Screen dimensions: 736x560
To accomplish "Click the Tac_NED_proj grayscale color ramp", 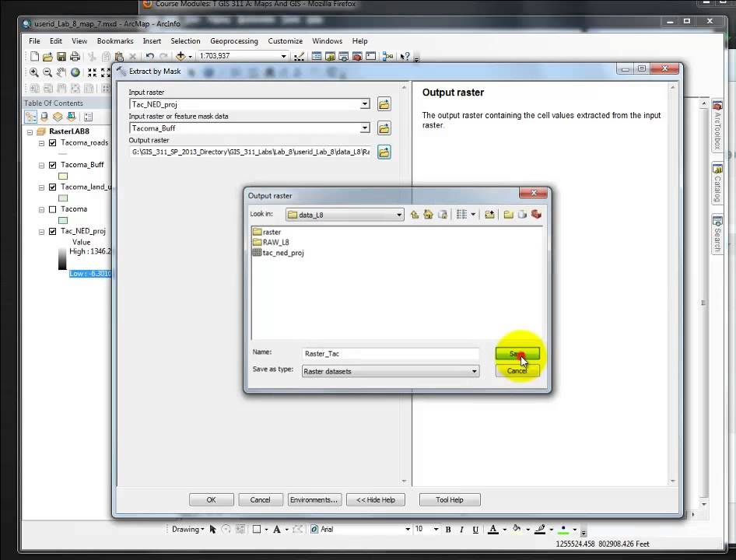I will tap(62, 258).
